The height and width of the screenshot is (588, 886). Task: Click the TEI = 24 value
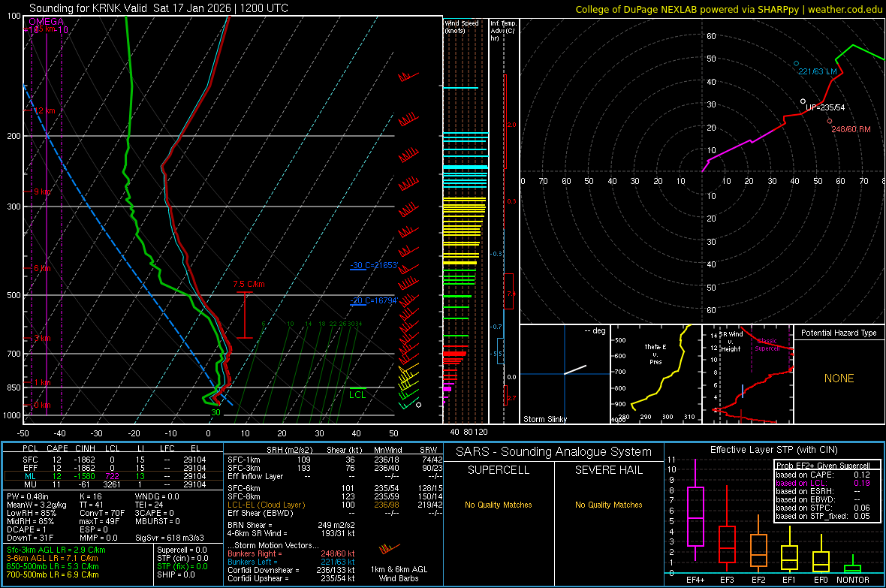pyautogui.click(x=149, y=505)
